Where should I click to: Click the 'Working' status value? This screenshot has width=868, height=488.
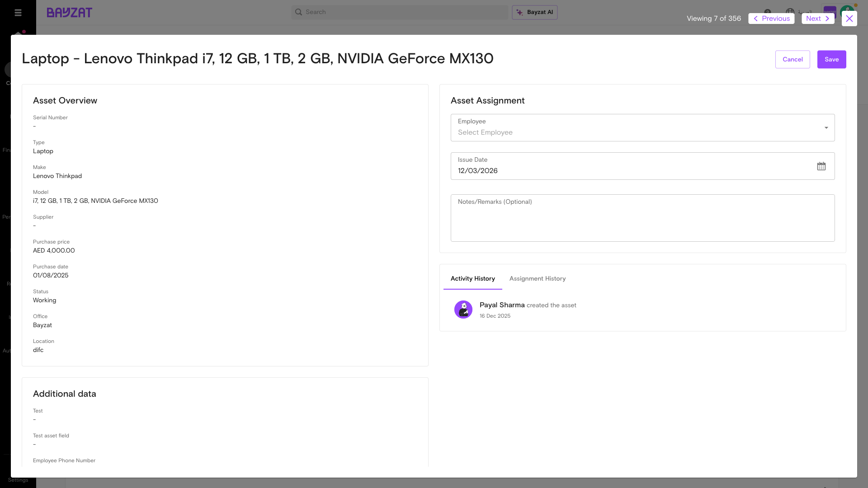[x=44, y=300]
